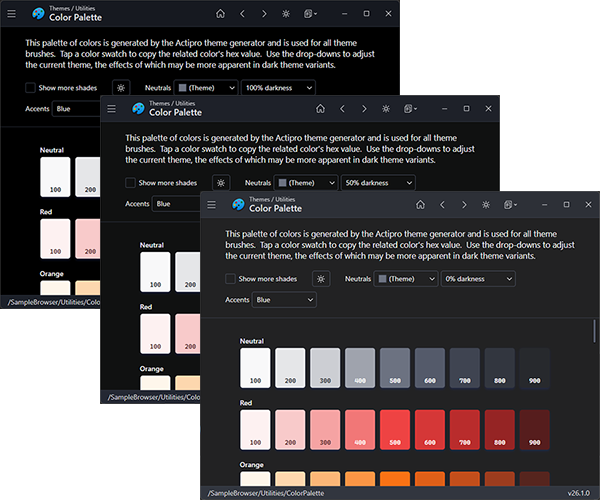Open the 0% darkness dropdown
This screenshot has height=500, width=600.
[478, 279]
